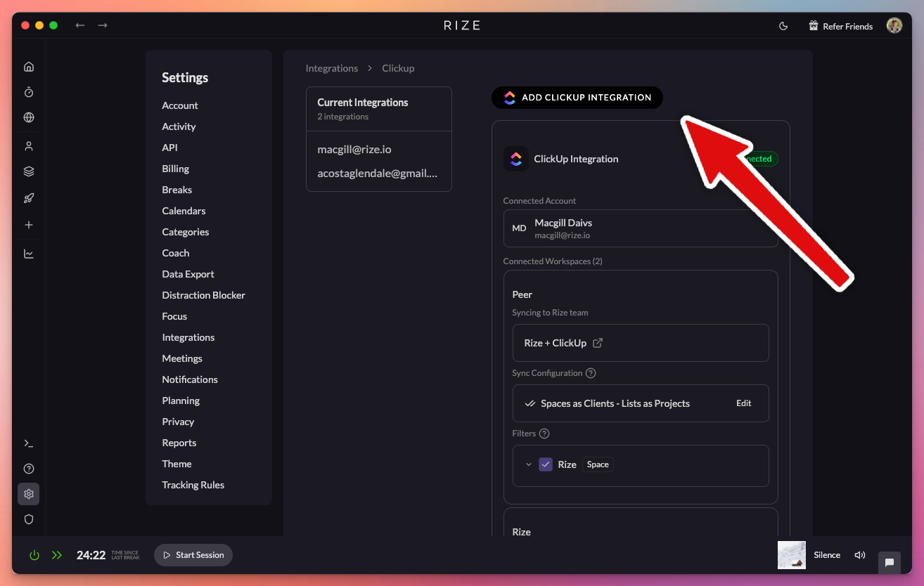
Task: Select Integrations in settings list
Action: click(x=188, y=337)
